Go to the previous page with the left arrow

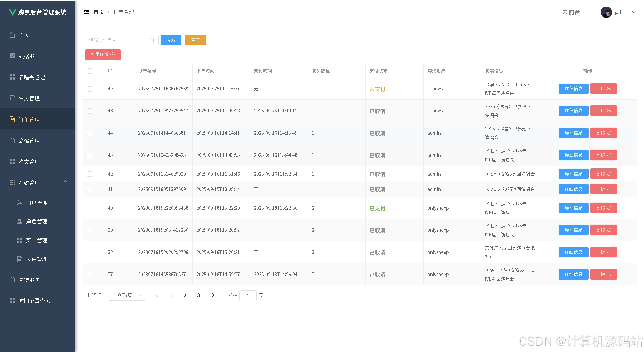(157, 295)
